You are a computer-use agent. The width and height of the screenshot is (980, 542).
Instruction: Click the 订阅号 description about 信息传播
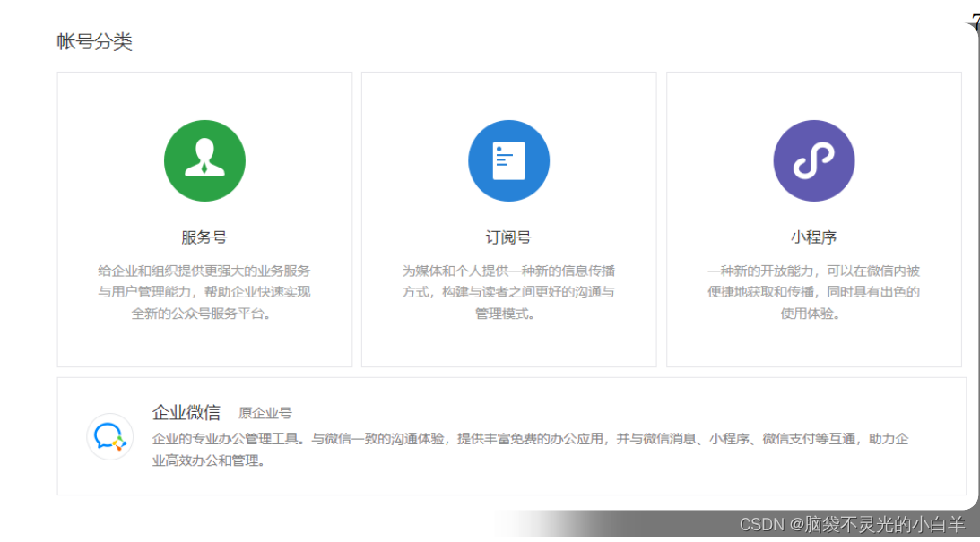coord(508,292)
